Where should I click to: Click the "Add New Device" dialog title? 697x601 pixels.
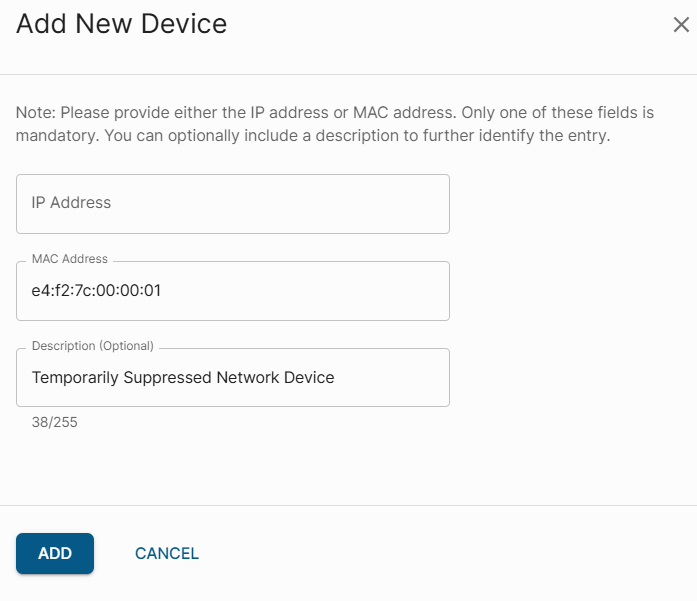[121, 24]
